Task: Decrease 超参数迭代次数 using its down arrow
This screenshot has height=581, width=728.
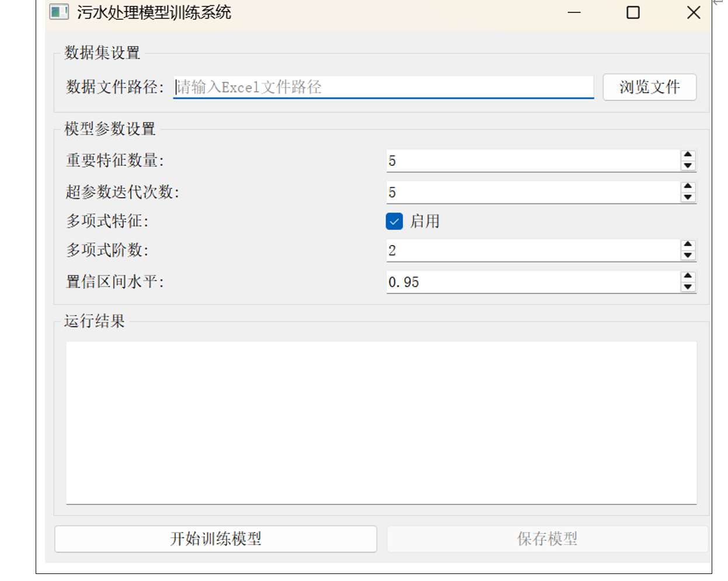Action: 688,197
